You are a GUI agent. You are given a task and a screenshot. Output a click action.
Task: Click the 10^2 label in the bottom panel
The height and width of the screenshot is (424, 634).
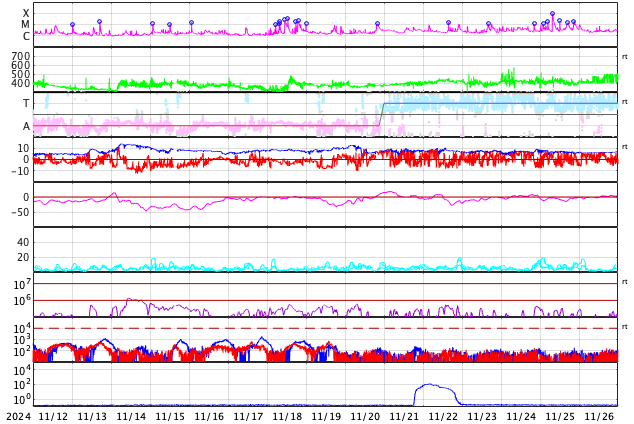(20, 384)
